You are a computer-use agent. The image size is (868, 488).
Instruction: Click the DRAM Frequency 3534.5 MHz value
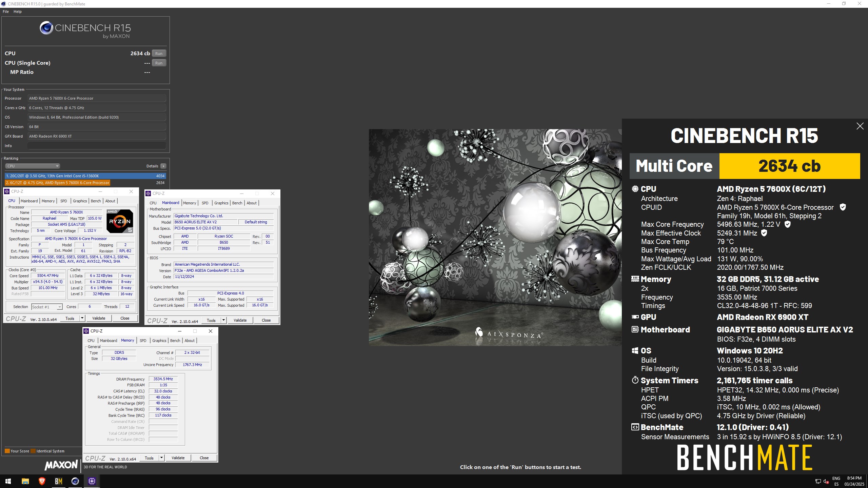(x=163, y=379)
